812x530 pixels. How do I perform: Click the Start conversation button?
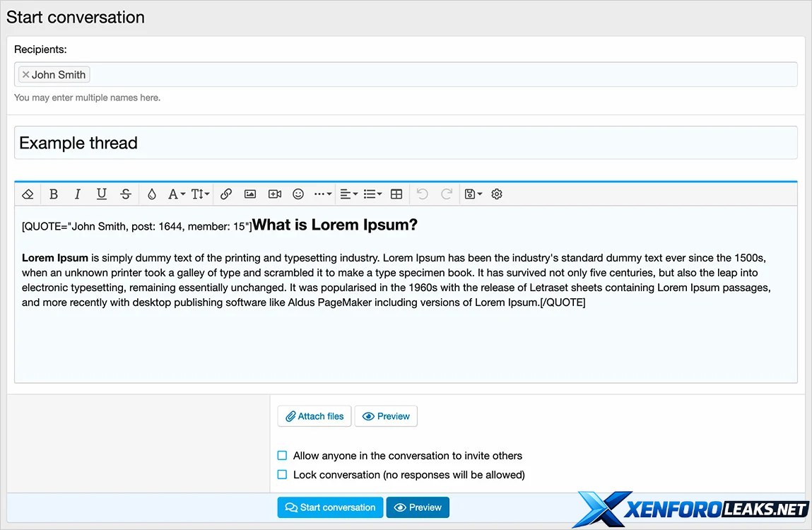pyautogui.click(x=330, y=507)
